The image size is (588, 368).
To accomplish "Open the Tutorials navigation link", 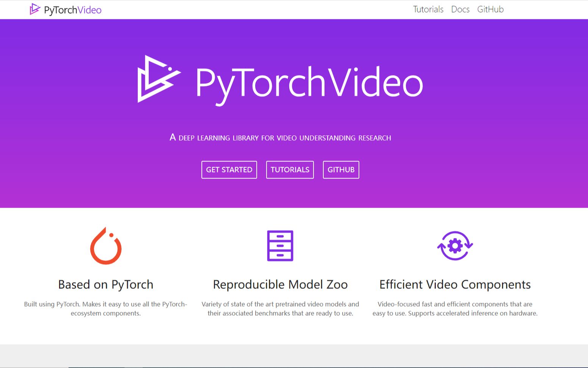I will coord(428,9).
